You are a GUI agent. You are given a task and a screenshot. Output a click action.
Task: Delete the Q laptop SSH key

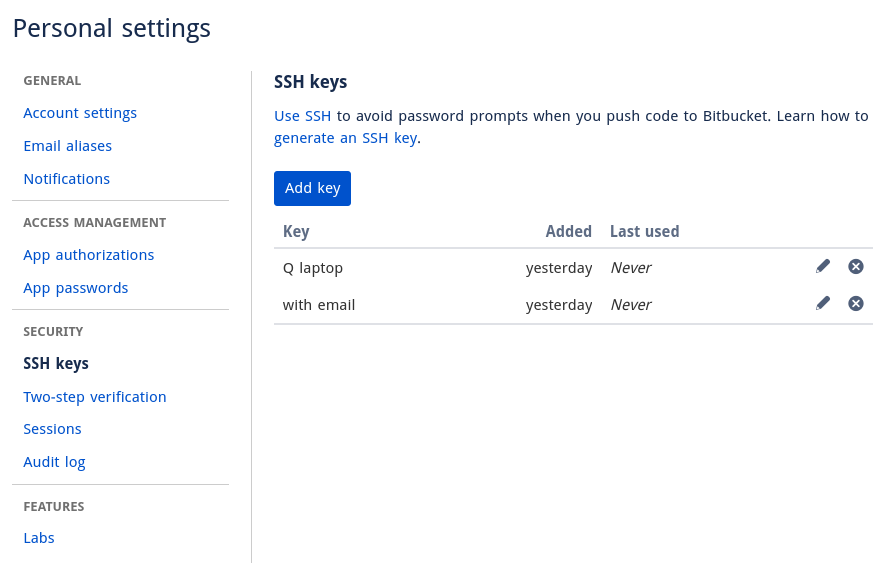(x=856, y=267)
